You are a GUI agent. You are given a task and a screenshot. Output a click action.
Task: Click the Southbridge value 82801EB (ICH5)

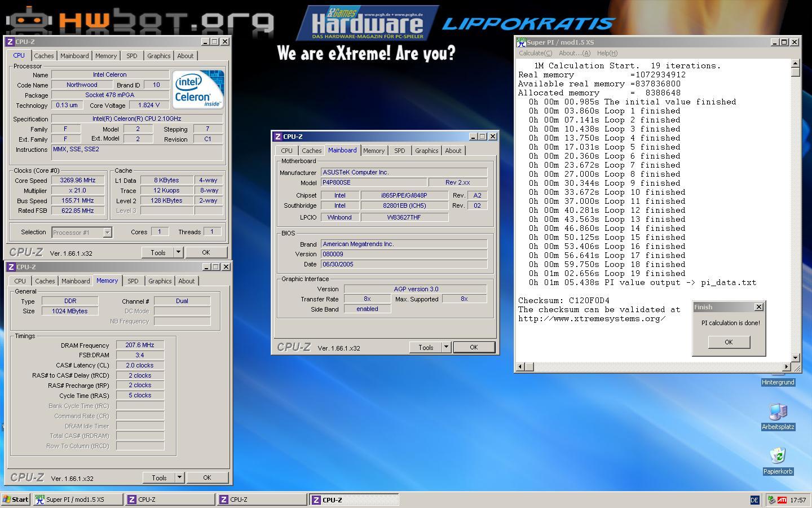point(404,205)
